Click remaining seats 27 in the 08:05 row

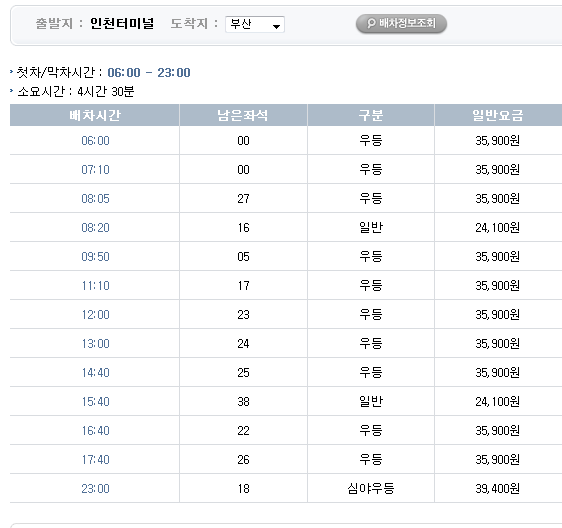[x=243, y=199]
